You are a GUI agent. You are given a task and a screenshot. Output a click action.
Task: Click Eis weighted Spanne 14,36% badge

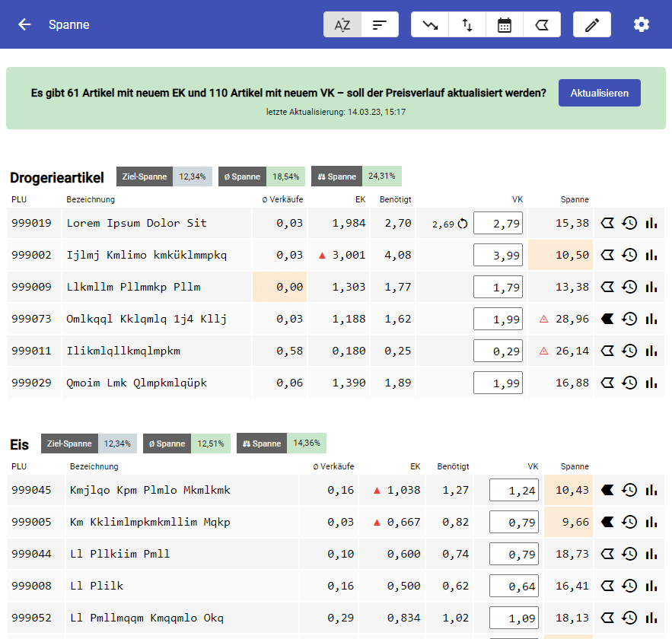pos(281,443)
